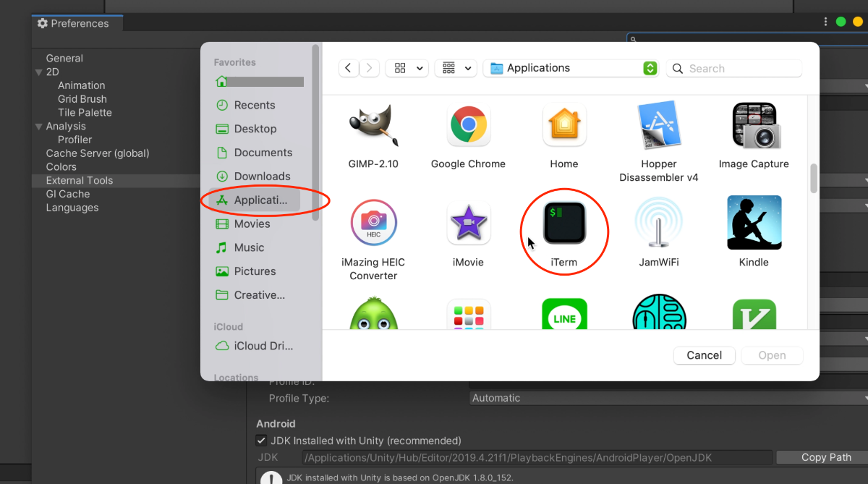Select Colors preferences
The image size is (868, 484).
61,167
